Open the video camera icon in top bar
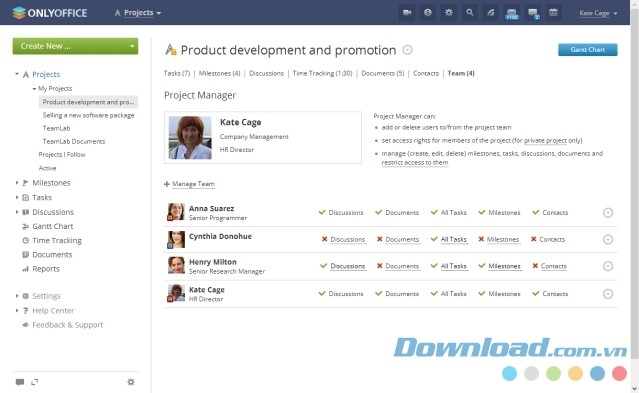 pos(407,13)
